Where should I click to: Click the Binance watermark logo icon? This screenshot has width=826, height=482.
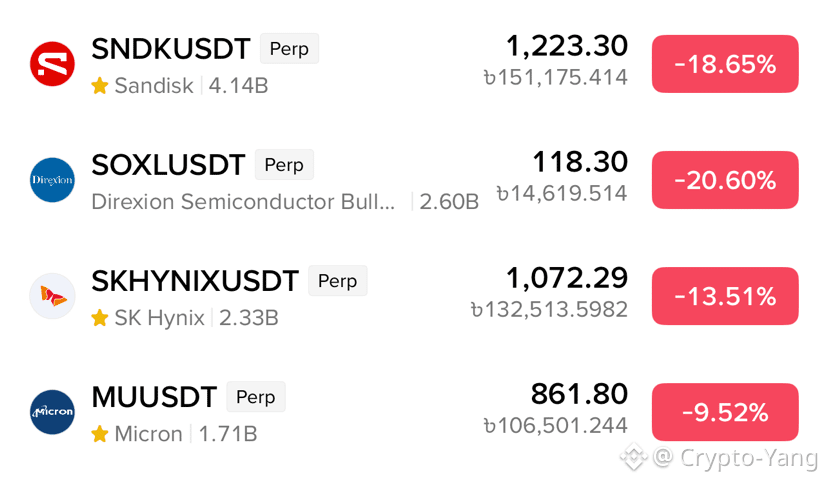tap(634, 456)
